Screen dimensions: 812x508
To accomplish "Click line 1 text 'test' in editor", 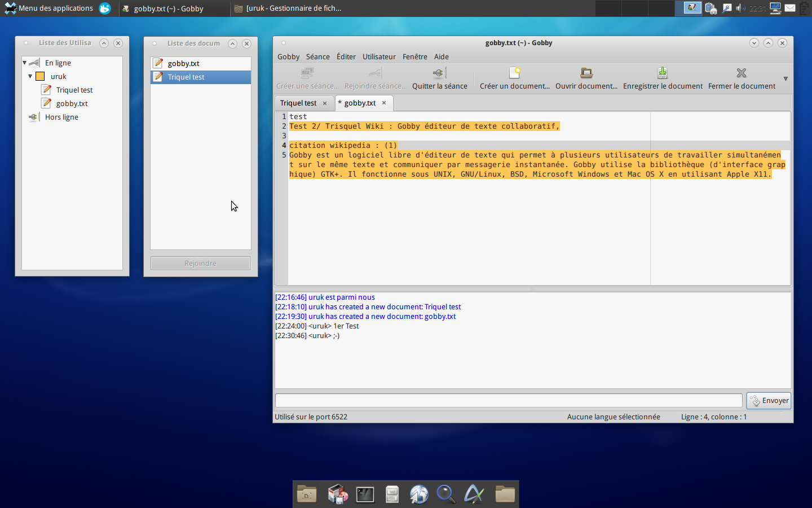I will (298, 116).
